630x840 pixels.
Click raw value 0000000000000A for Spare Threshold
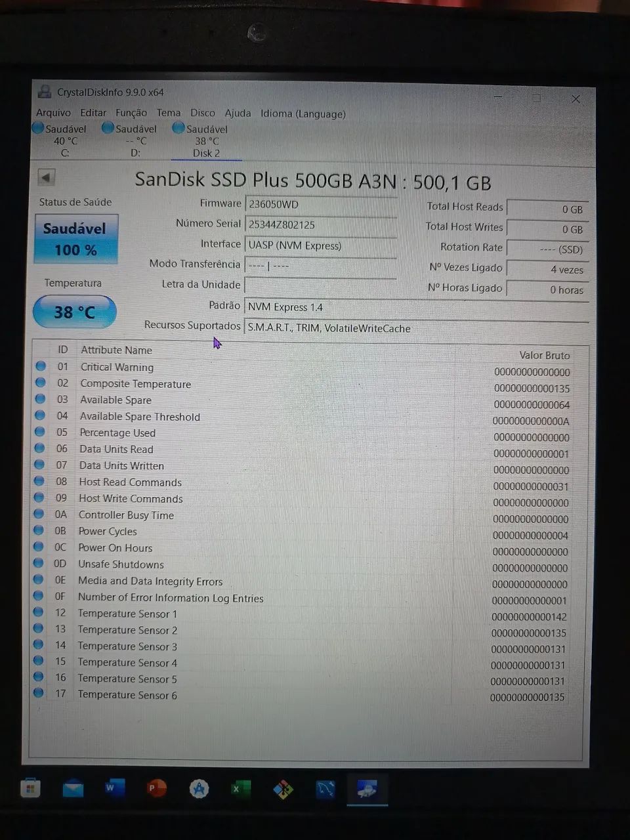[x=530, y=421]
